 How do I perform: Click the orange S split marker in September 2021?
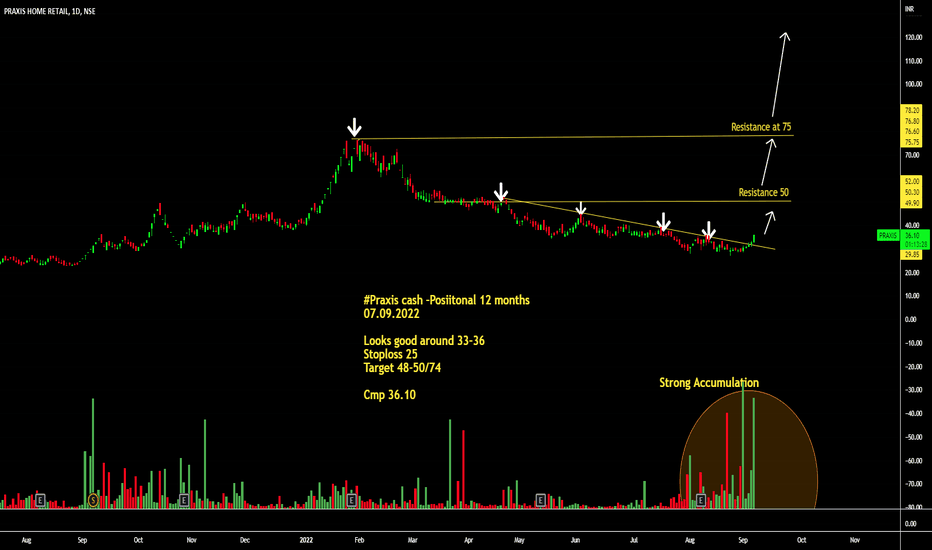93,500
